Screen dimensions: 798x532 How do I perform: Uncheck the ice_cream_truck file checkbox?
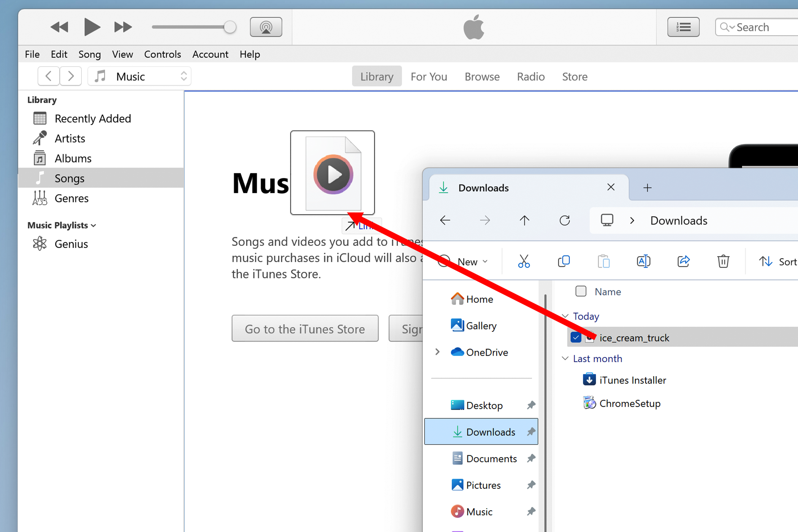tap(576, 337)
